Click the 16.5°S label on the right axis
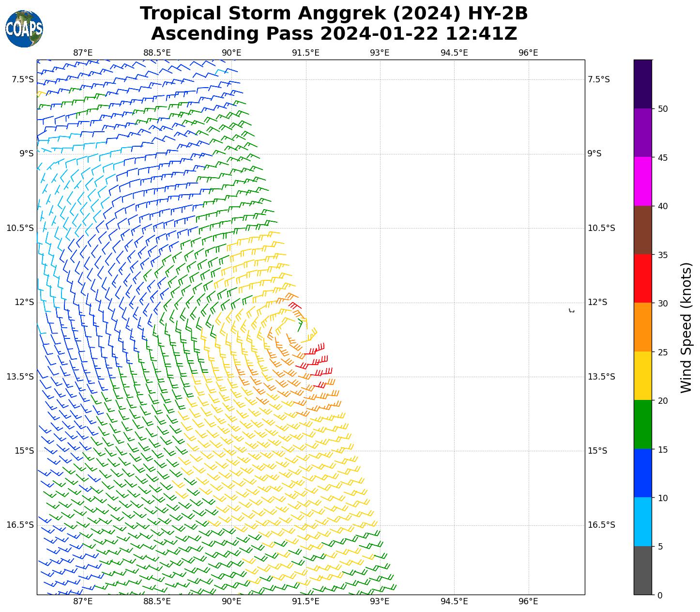 601,525
